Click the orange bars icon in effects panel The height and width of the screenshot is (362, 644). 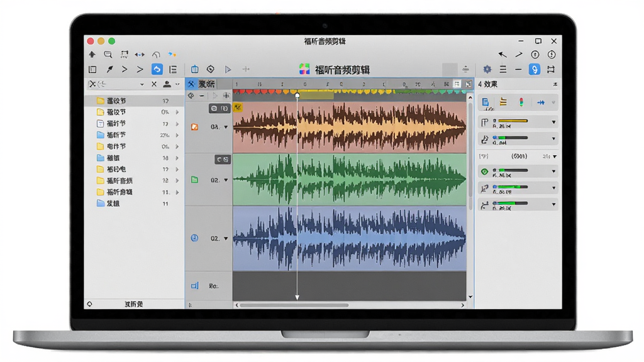[503, 102]
